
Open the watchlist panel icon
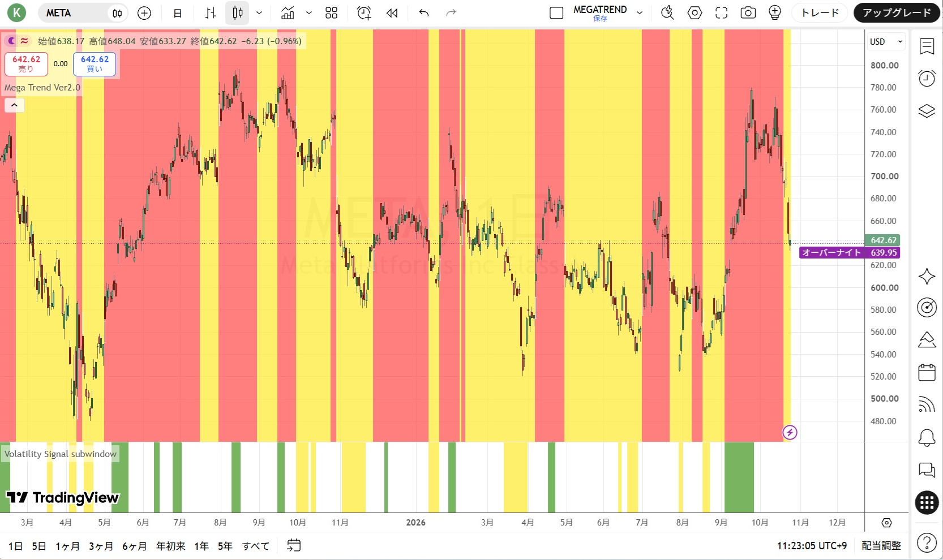point(927,46)
